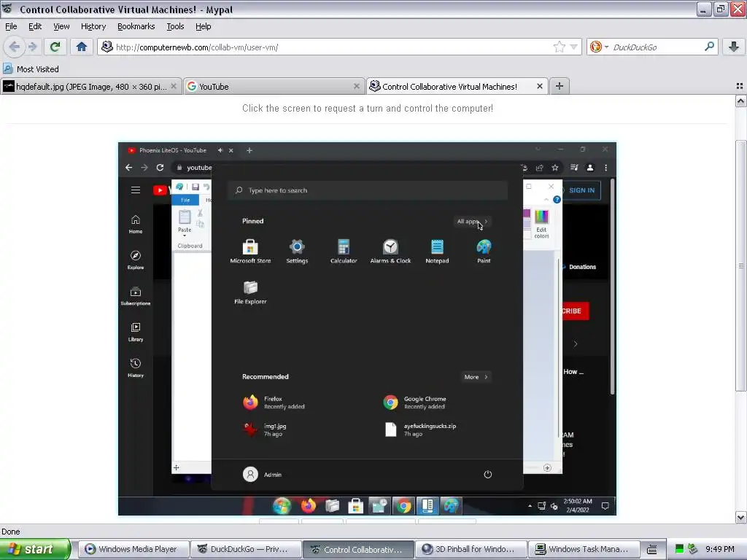
Task: Open Bookmarks menu in Mypal
Action: (x=136, y=26)
